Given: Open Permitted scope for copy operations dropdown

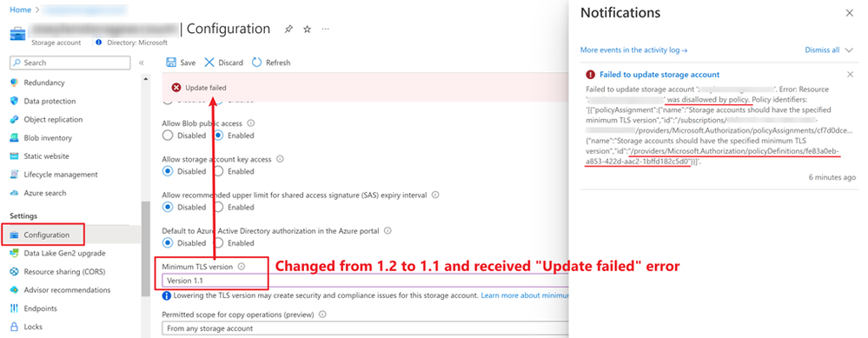Looking at the screenshot, I should 365,328.
